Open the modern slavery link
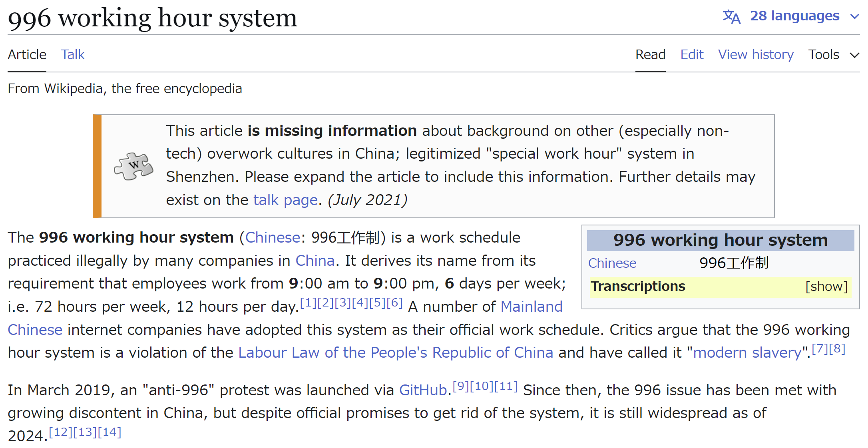The image size is (868, 448). coord(747,353)
